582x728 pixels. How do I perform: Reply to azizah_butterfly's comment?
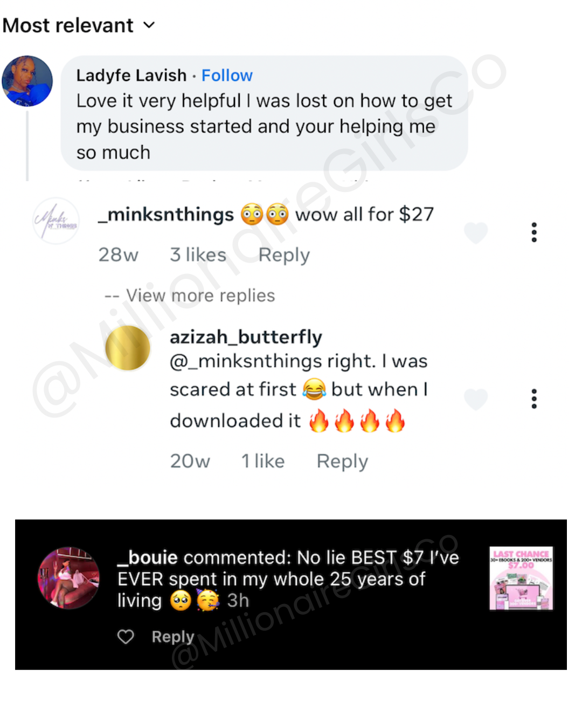(342, 462)
